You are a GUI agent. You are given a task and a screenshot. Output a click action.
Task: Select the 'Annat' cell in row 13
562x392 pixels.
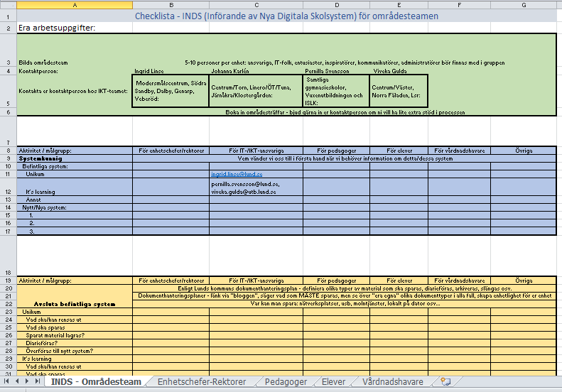pos(75,200)
